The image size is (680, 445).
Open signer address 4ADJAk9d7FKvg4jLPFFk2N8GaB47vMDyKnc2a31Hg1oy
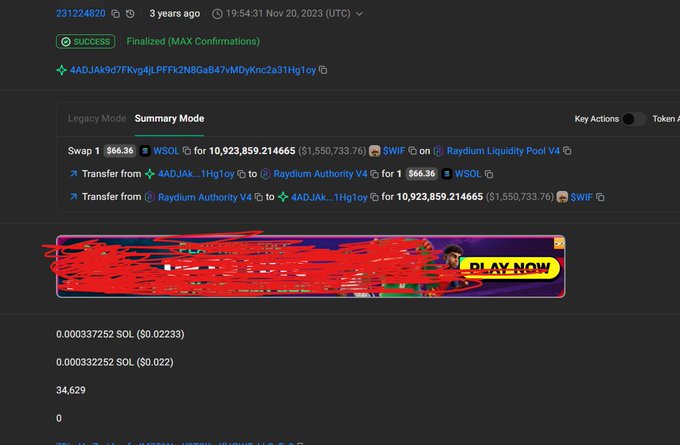[193, 70]
